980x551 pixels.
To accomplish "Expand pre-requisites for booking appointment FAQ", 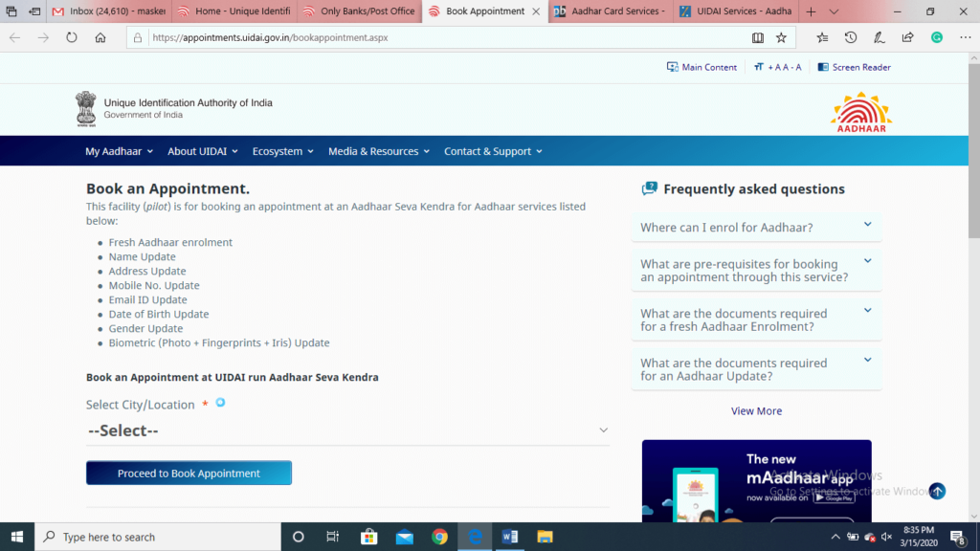I will 756,271.
